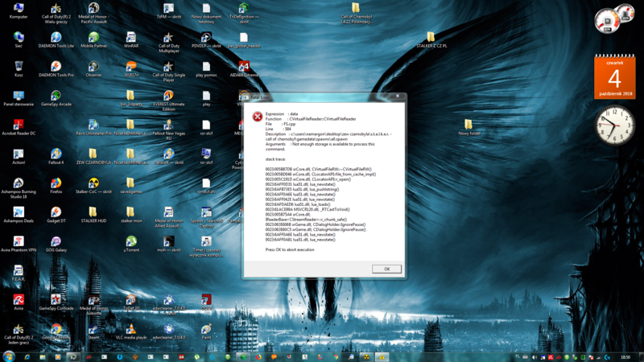Image resolution: width=644 pixels, height=362 pixels.
Task: Select the savedgames folder
Action: (131, 186)
